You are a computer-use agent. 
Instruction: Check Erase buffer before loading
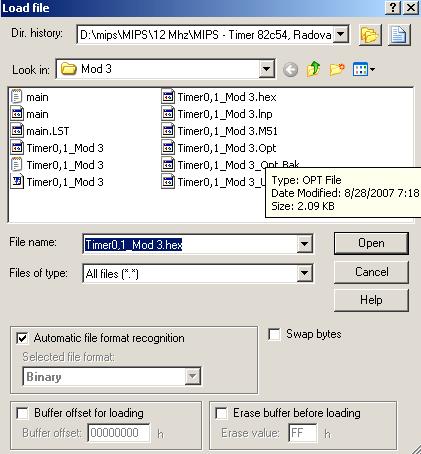pos(221,413)
